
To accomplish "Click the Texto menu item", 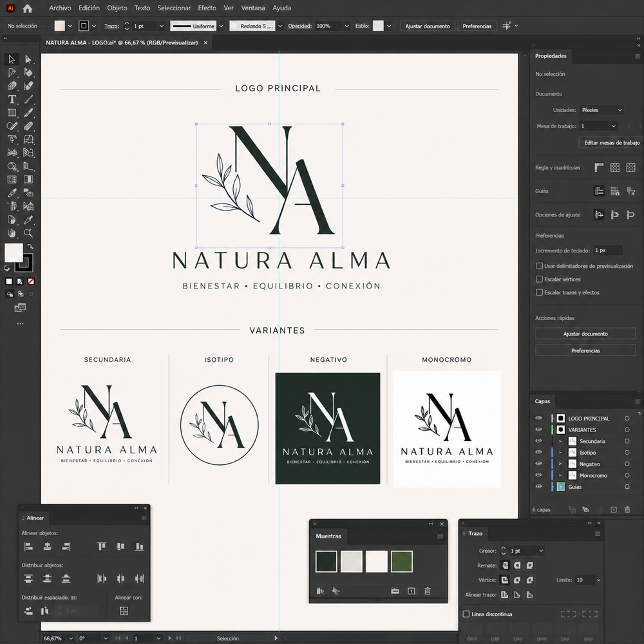I will pyautogui.click(x=142, y=8).
